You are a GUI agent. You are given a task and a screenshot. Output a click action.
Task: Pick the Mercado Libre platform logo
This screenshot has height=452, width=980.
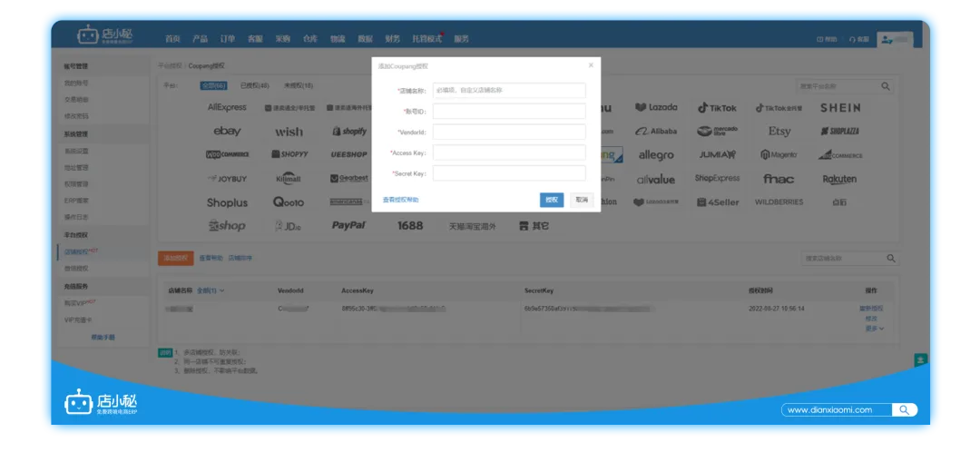click(718, 132)
